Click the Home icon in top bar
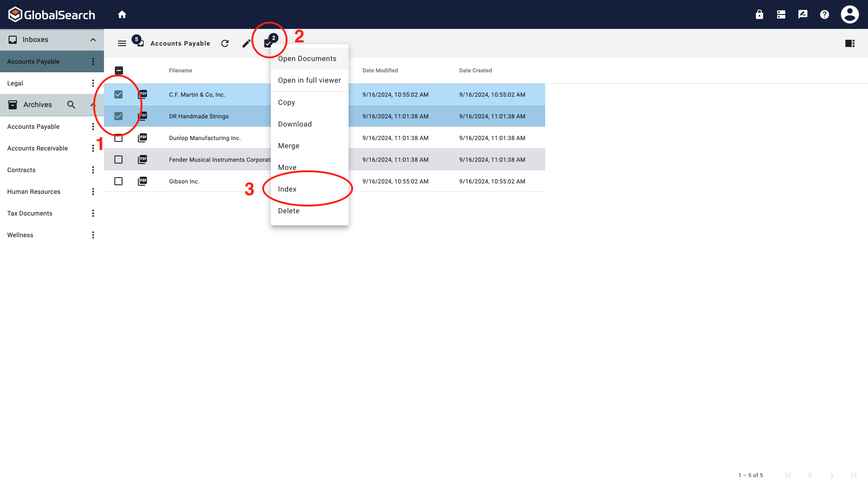 pyautogui.click(x=122, y=14)
